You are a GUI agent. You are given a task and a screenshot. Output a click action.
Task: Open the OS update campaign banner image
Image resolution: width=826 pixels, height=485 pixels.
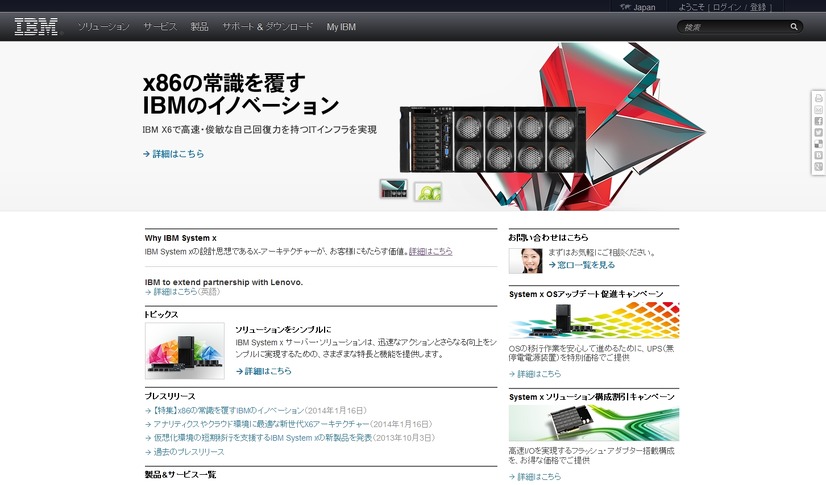594,321
